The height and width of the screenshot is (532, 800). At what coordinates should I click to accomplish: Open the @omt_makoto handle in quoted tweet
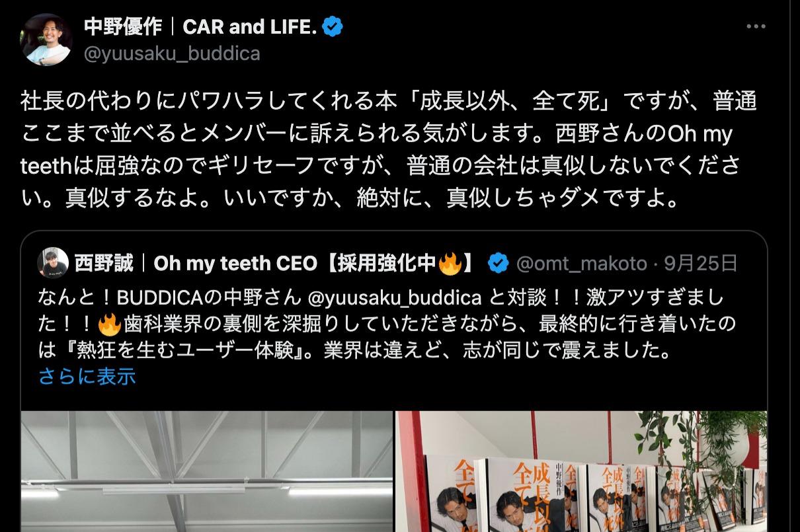click(581, 264)
